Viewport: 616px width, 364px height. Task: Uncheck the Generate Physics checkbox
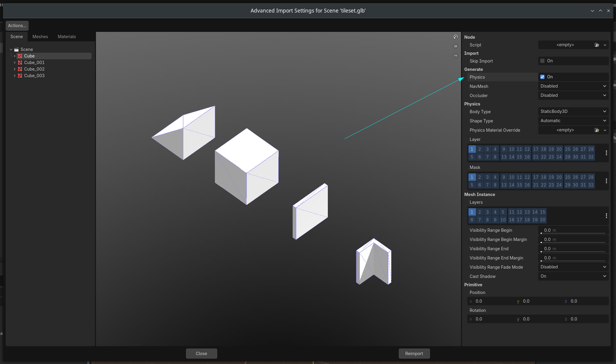pos(542,77)
